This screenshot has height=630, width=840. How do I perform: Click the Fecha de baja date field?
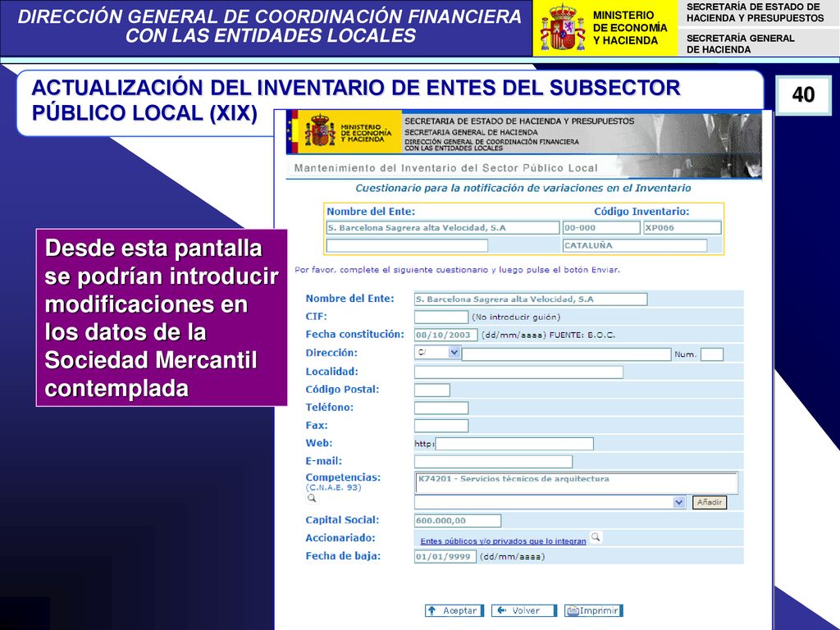pos(445,557)
